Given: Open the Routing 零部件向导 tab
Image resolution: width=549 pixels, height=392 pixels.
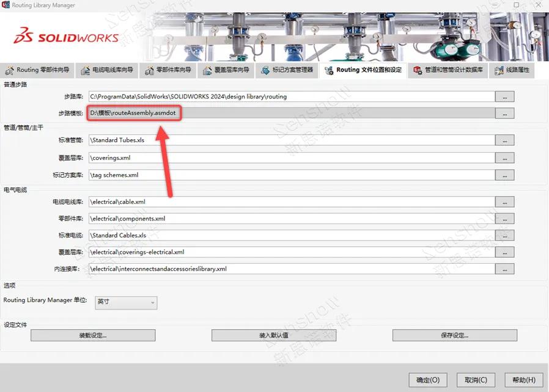Looking at the screenshot, I should (37, 70).
